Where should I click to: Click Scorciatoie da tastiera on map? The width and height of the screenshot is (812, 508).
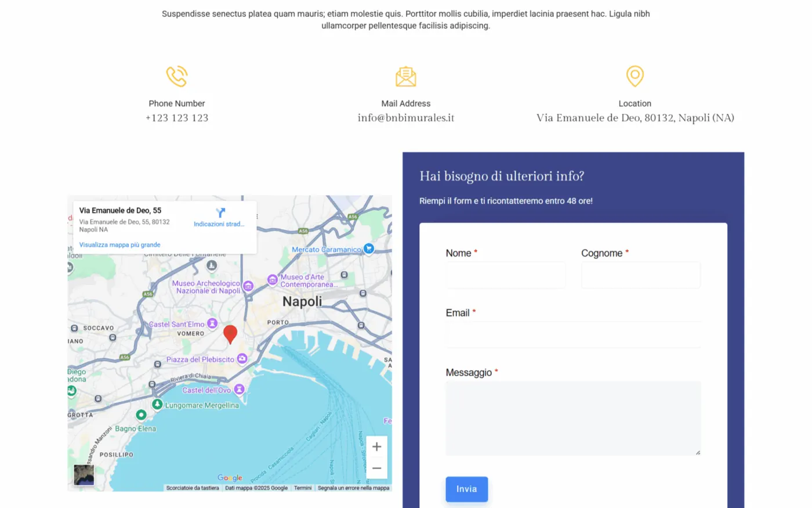pyautogui.click(x=193, y=488)
